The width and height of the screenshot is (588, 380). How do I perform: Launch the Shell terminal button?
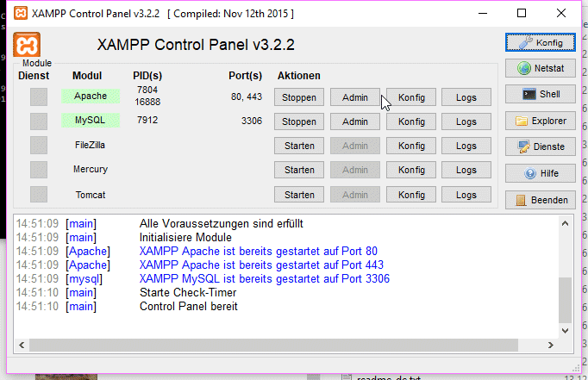[540, 94]
